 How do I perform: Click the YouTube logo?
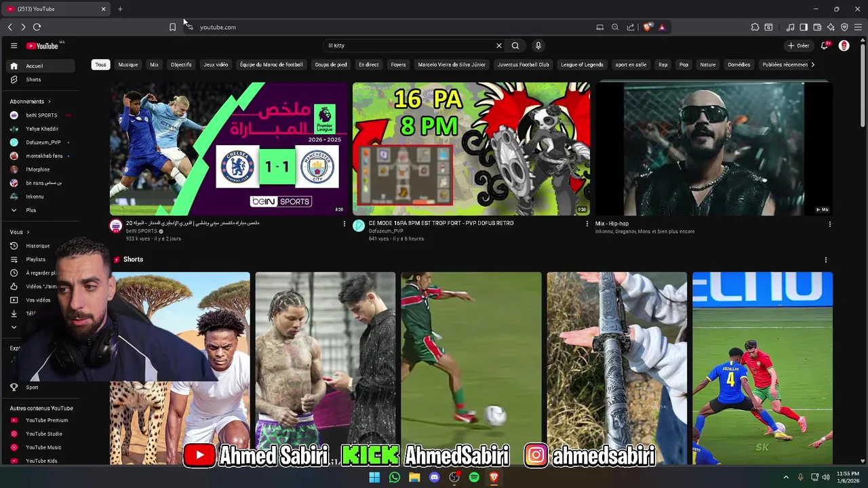click(x=43, y=45)
